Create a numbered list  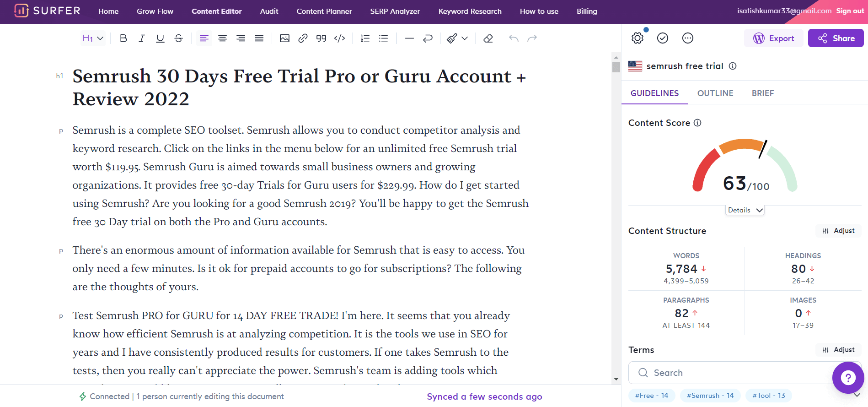point(365,38)
